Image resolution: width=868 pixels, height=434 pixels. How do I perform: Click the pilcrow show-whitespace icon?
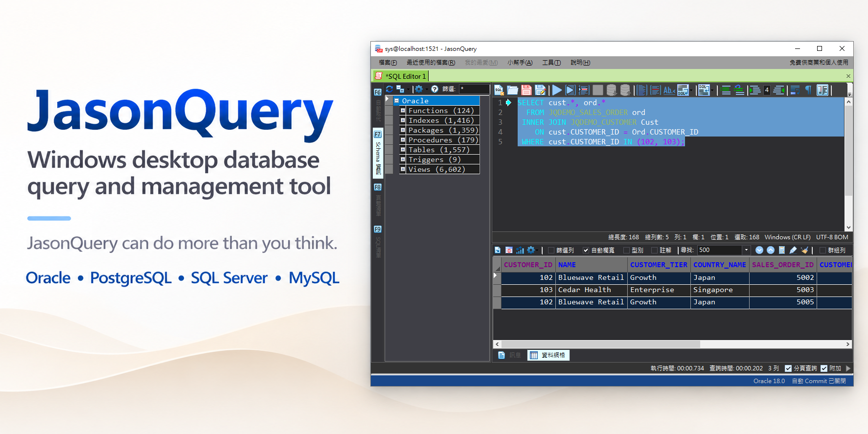click(808, 90)
